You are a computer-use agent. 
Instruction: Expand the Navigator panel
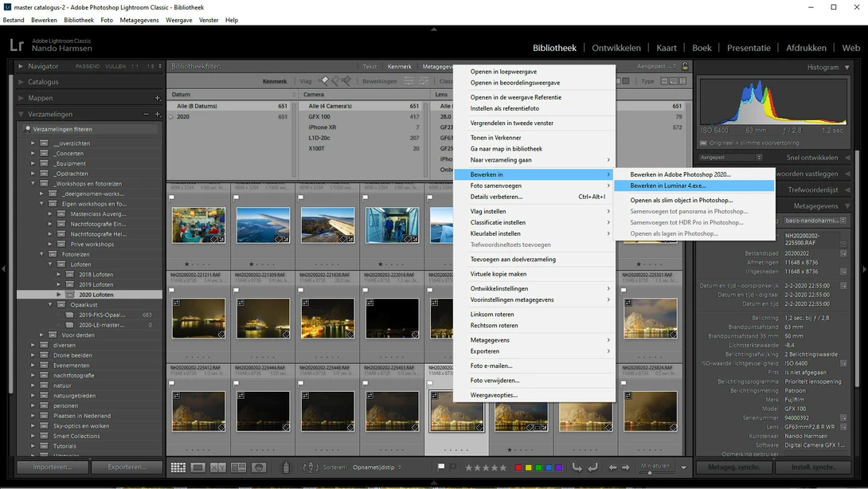(21, 66)
